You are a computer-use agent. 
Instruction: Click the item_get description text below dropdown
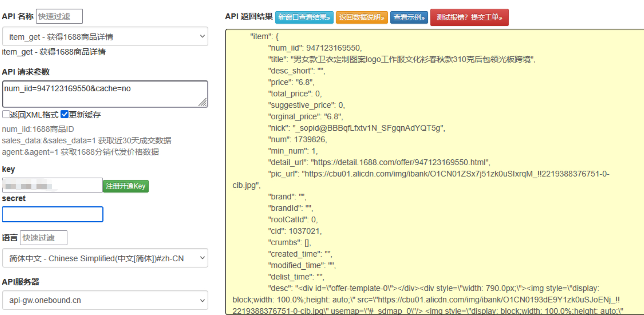[x=54, y=52]
